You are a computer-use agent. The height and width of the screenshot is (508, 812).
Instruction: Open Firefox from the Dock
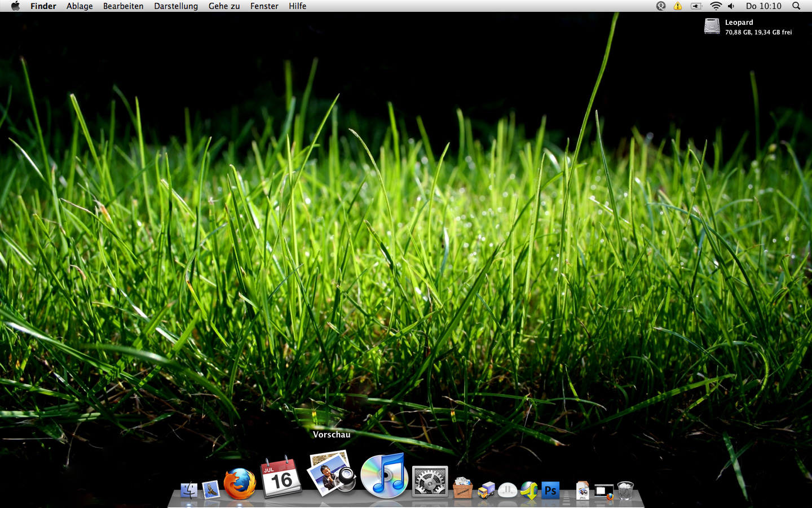pyautogui.click(x=240, y=484)
